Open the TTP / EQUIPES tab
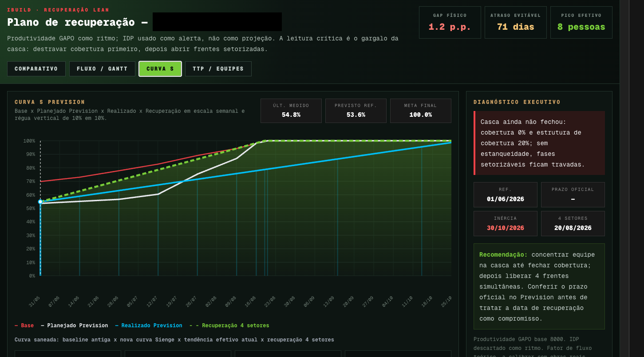The height and width of the screenshot is (357, 644). [x=218, y=69]
